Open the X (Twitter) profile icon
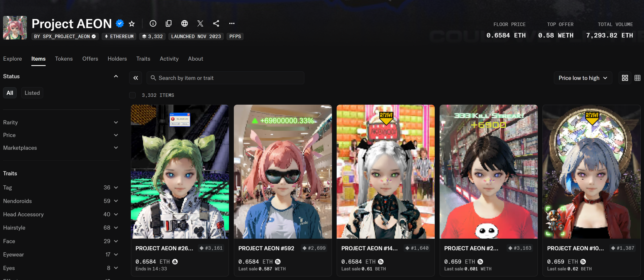This screenshot has width=644, height=280. [200, 24]
